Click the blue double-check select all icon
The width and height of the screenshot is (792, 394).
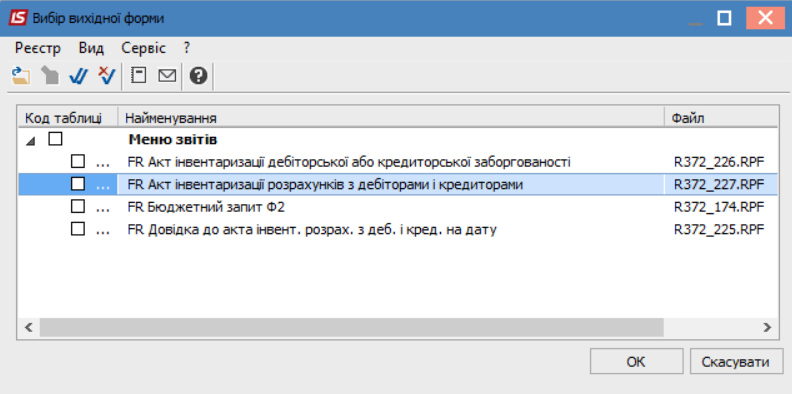78,76
